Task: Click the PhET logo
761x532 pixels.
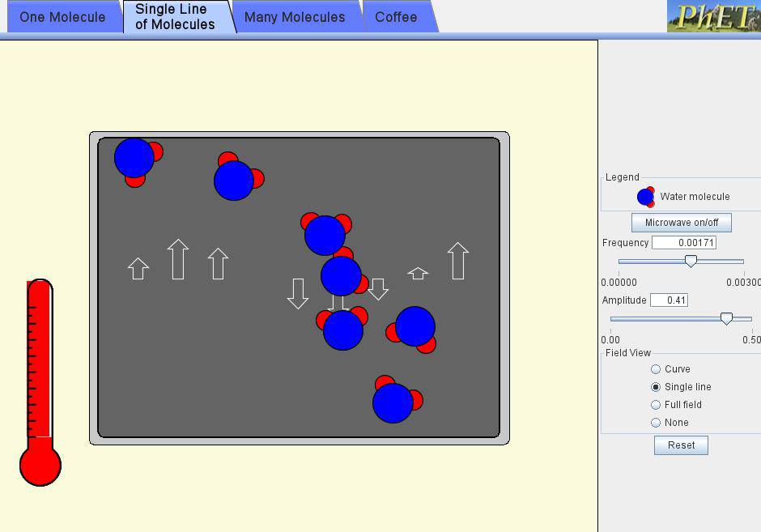Action: [x=713, y=16]
